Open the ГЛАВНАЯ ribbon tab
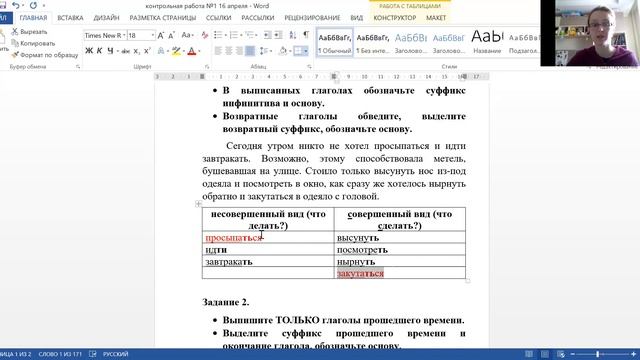Image resolution: width=640 pixels, height=360 pixels. 33,18
